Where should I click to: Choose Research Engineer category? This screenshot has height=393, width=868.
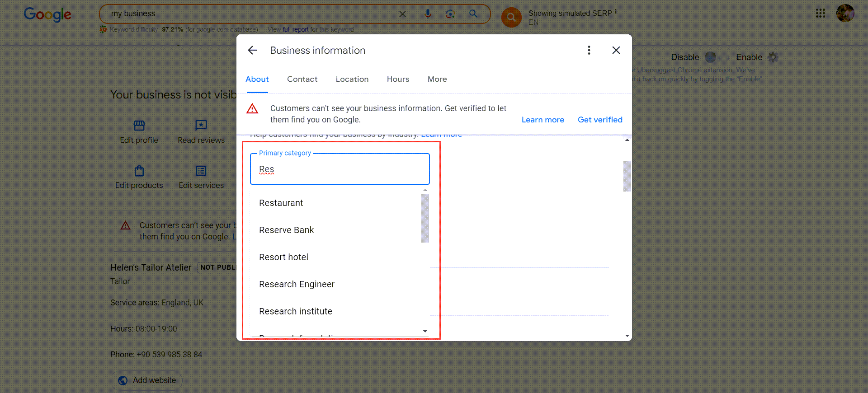[x=335, y=284]
